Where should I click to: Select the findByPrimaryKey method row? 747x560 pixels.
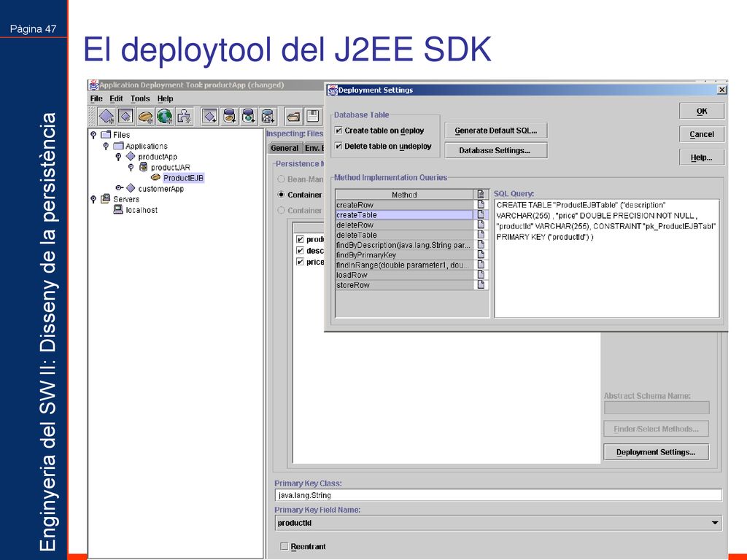[x=404, y=254]
